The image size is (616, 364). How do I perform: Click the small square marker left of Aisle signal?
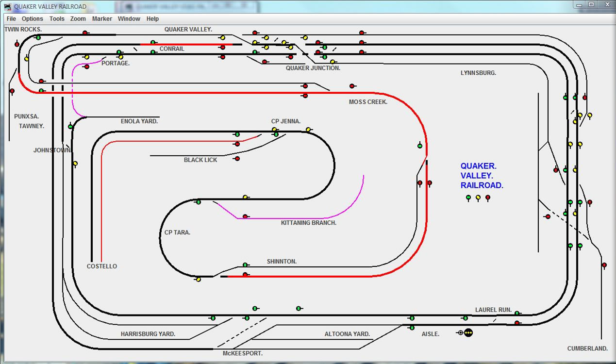click(x=460, y=333)
